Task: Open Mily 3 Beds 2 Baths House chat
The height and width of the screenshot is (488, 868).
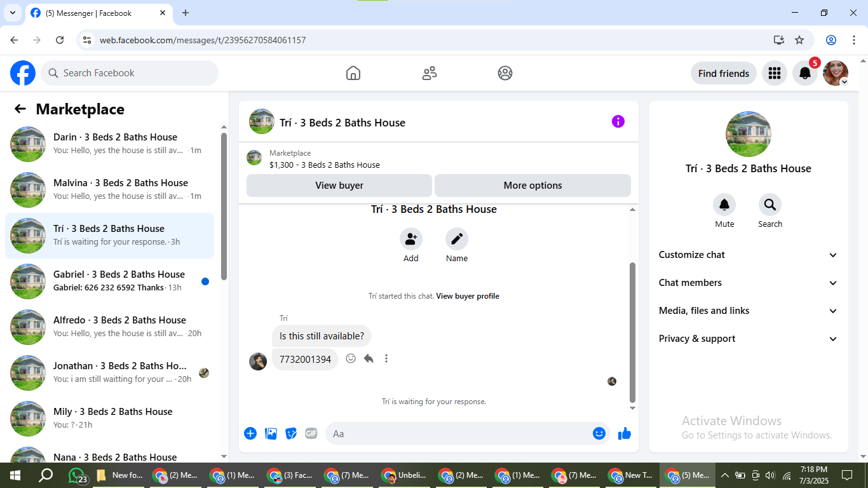Action: [109, 419]
